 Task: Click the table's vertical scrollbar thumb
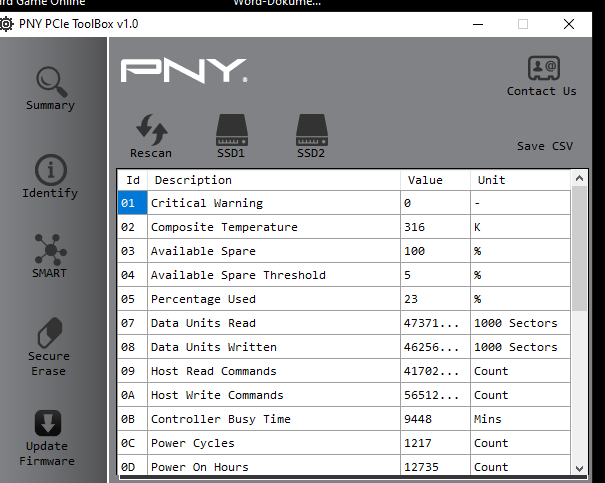coord(579,248)
